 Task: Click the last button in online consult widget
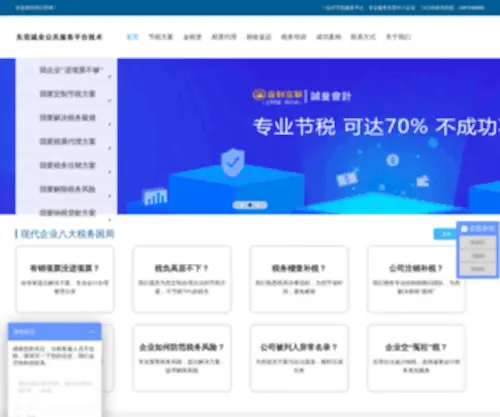[x=477, y=269]
